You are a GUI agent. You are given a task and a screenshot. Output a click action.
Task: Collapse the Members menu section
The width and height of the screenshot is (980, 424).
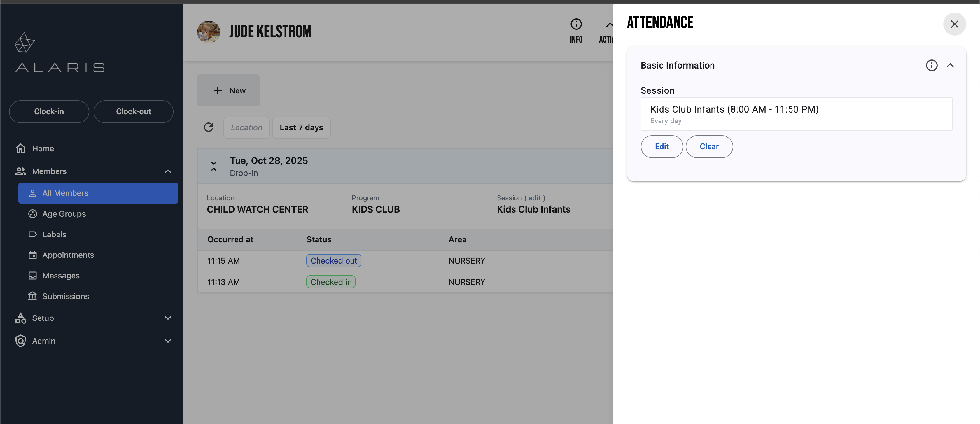click(168, 171)
